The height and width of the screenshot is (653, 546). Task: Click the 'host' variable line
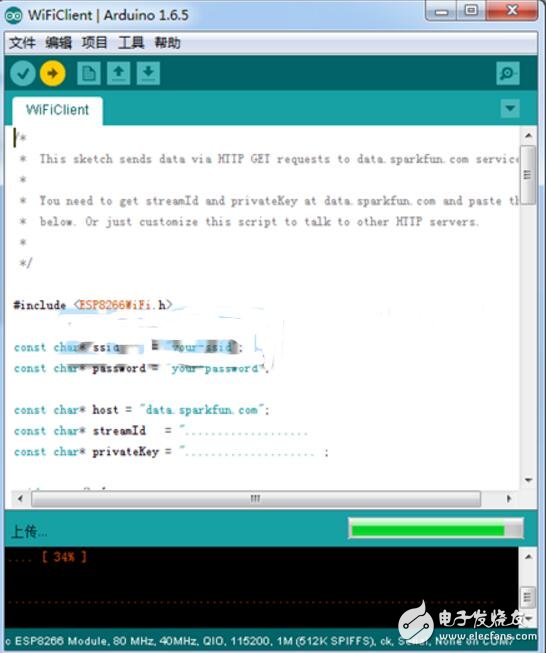[x=142, y=410]
